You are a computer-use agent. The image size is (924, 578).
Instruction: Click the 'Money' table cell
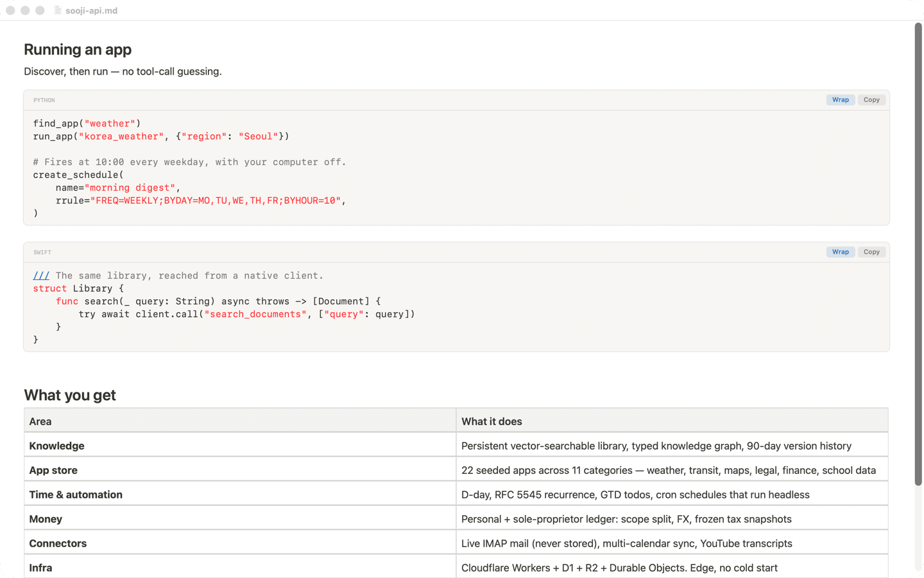[x=240, y=519]
